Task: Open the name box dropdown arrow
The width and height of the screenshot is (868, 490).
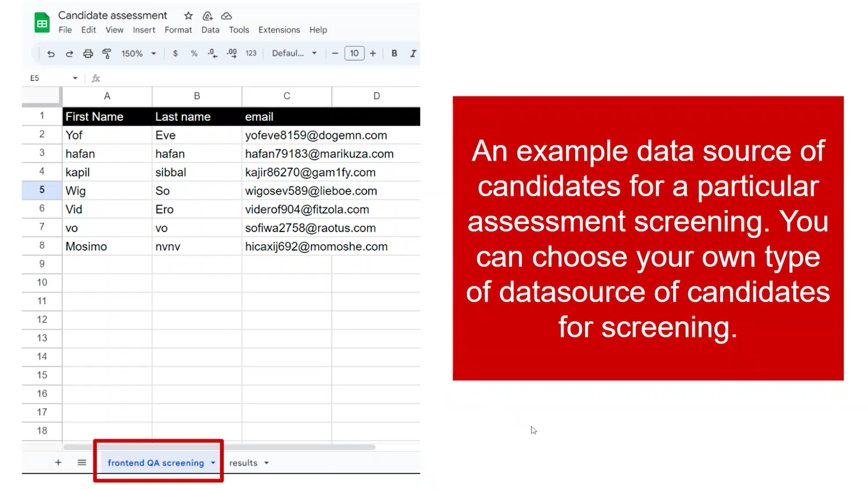Action: pos(75,78)
